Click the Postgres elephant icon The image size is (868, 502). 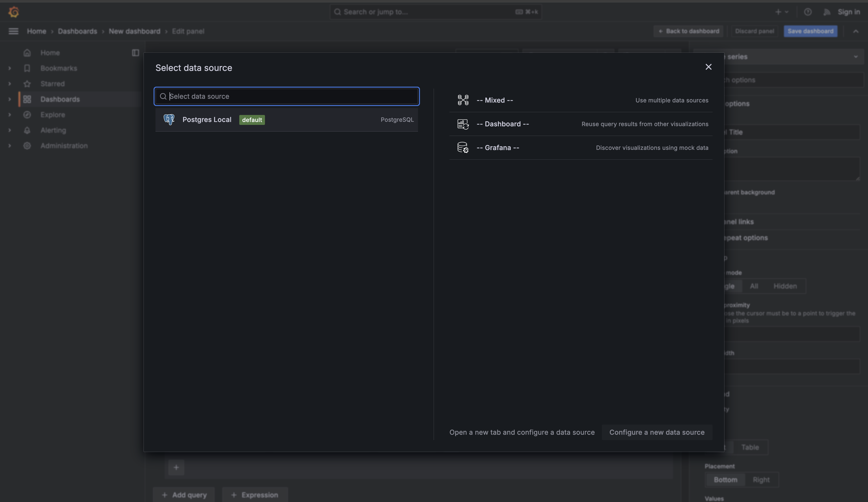[169, 120]
